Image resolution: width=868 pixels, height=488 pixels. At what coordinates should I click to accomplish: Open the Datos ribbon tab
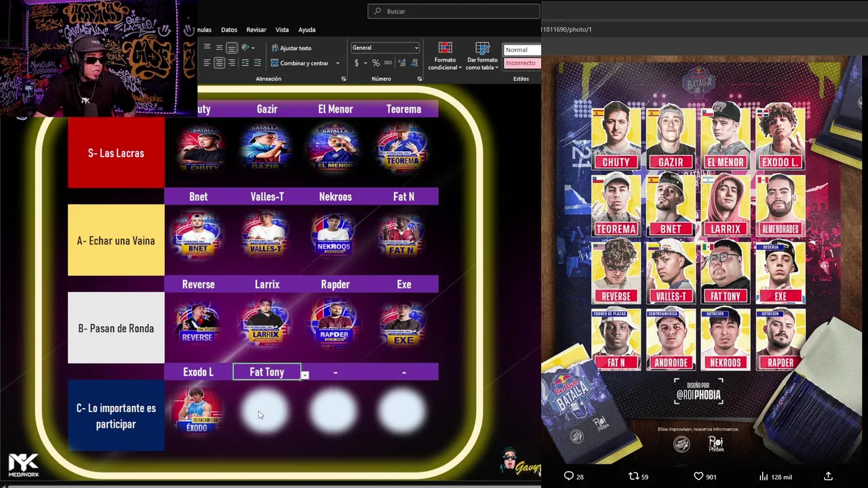229,30
